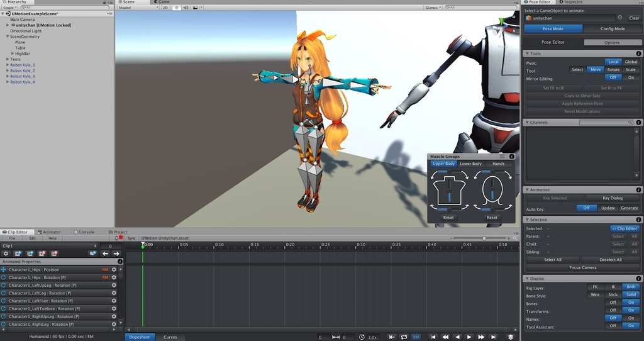
Task: Play the animation forward
Action: pos(469,337)
